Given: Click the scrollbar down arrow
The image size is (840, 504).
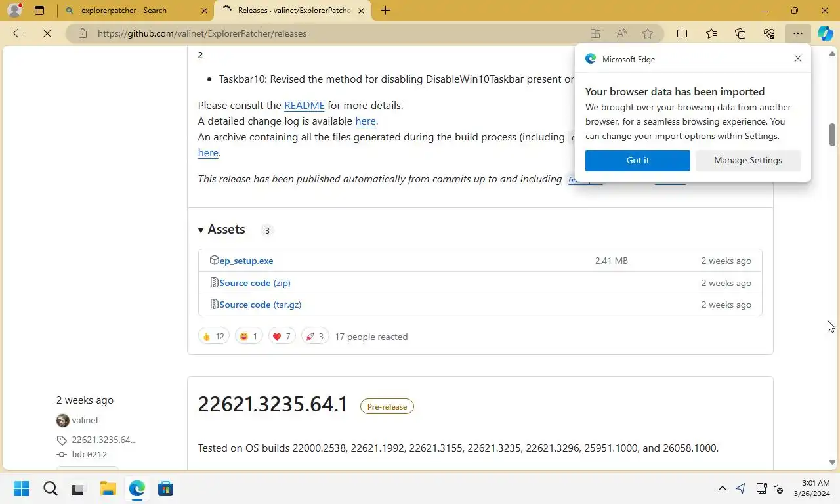Looking at the screenshot, I should (832, 463).
